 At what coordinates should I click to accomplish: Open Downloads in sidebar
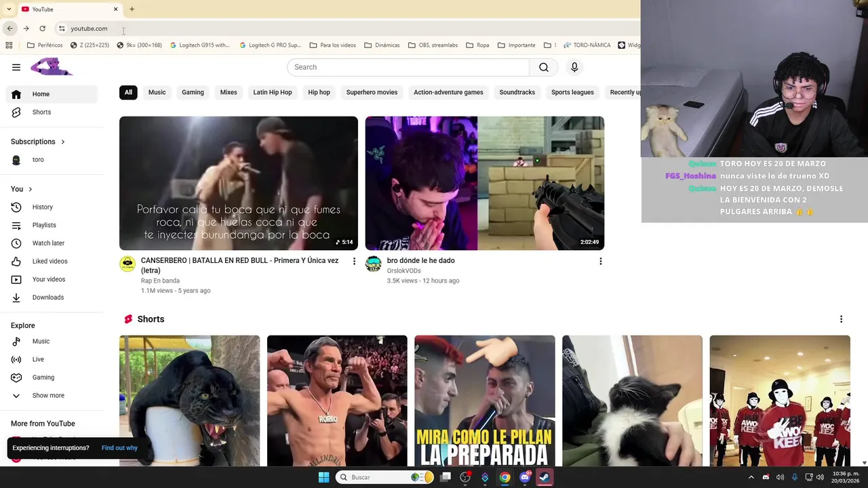52,297
